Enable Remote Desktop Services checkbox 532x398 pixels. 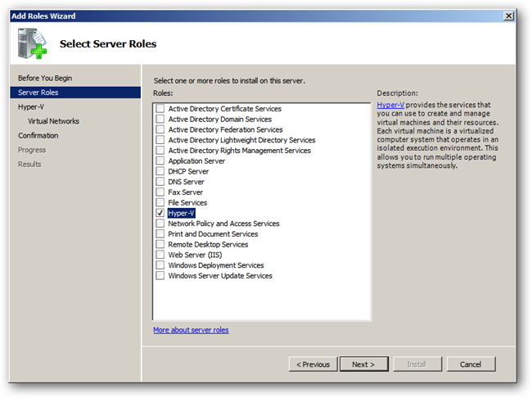point(160,245)
